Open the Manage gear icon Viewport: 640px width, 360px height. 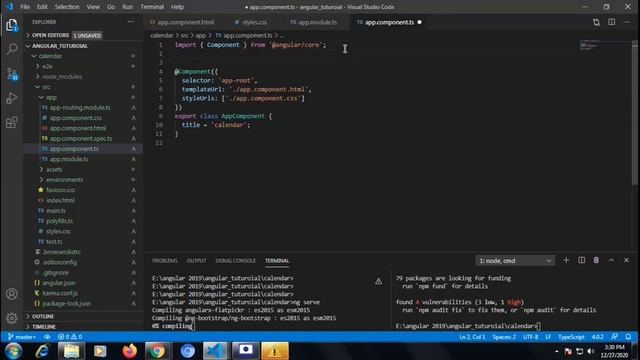coord(11,318)
